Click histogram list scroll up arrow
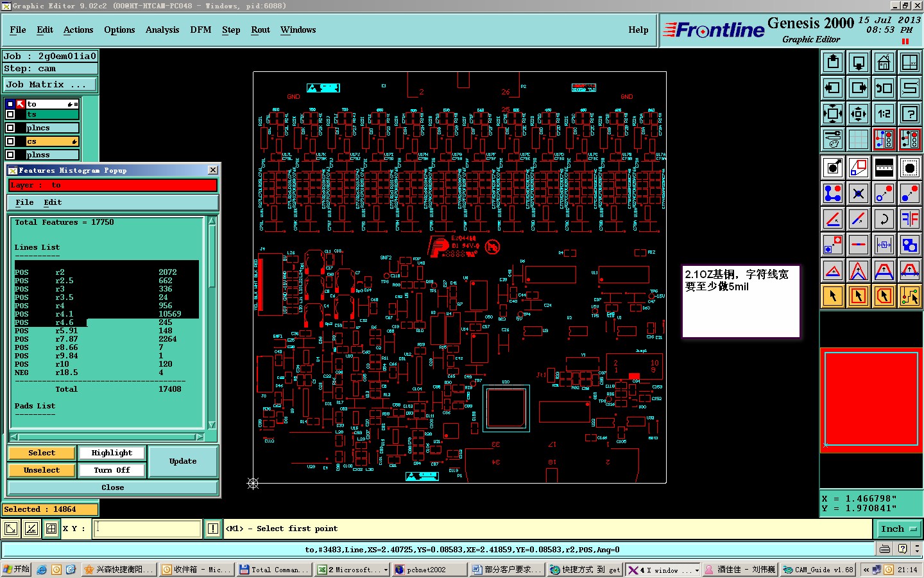 coord(212,222)
